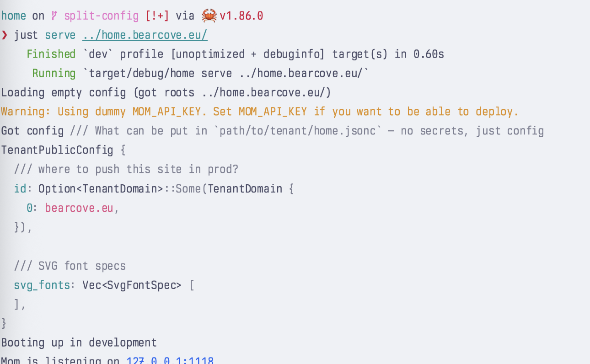This screenshot has width=590, height=364.
Task: Click the git branch symbol before split-config
Action: 54,16
